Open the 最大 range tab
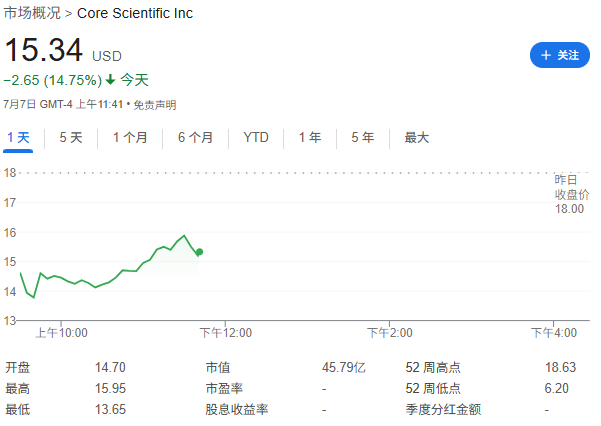This screenshot has width=601, height=426. (417, 138)
